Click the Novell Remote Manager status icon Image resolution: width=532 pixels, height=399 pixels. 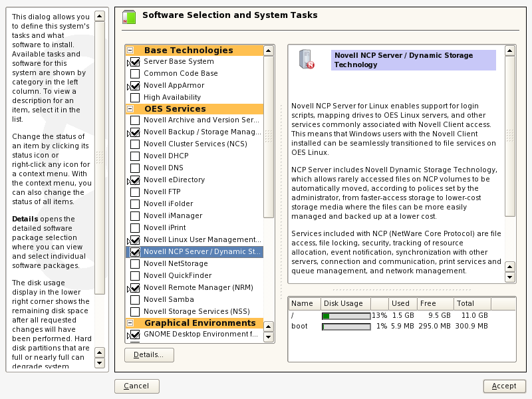tap(134, 288)
